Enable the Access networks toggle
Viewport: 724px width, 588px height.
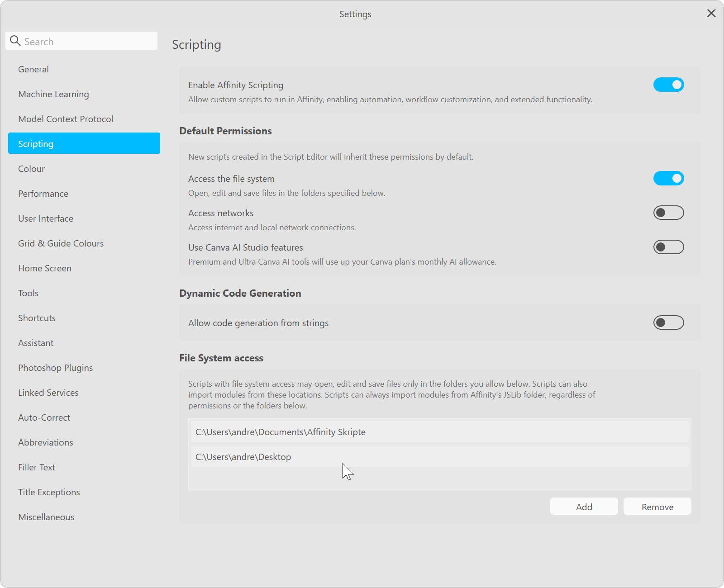pos(668,213)
